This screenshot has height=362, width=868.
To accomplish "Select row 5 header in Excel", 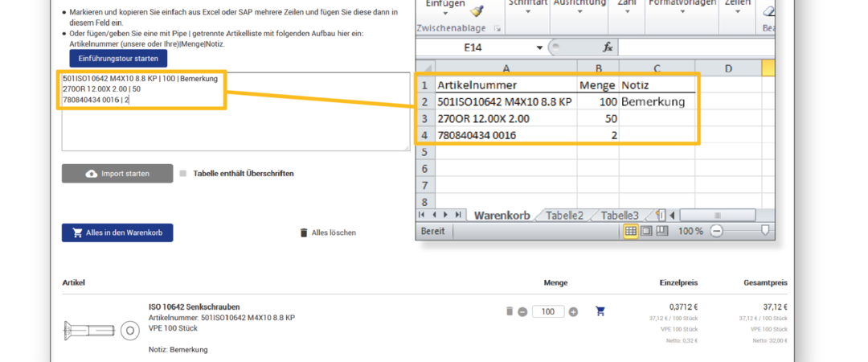I will 425,151.
